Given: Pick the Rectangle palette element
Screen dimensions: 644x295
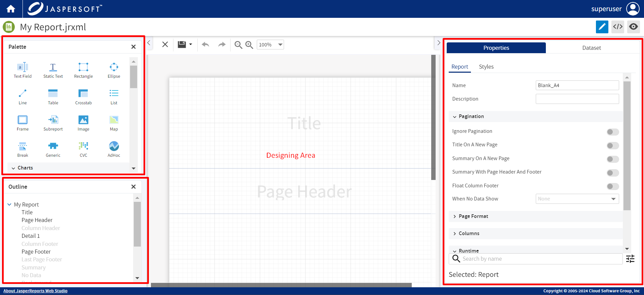Looking at the screenshot, I should pos(83,70).
